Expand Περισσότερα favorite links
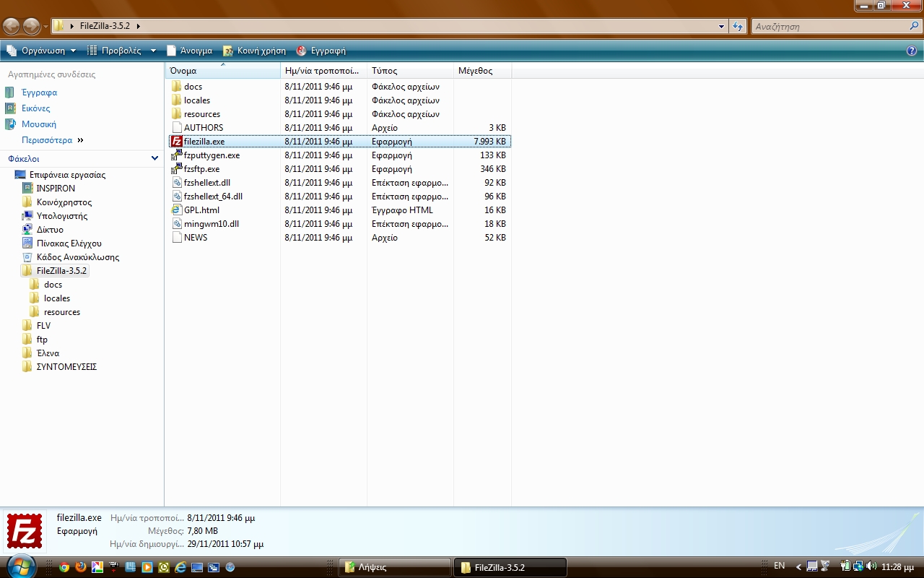 coord(52,140)
